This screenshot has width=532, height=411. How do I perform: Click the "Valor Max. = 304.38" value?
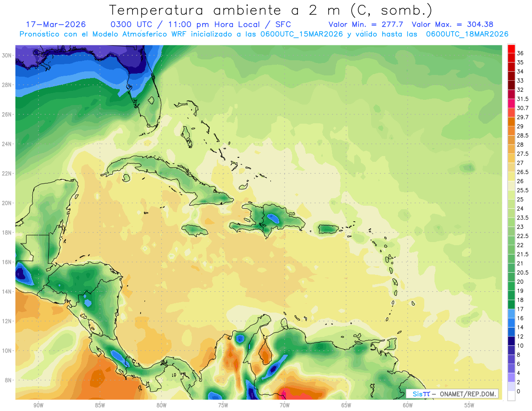[x=453, y=24]
